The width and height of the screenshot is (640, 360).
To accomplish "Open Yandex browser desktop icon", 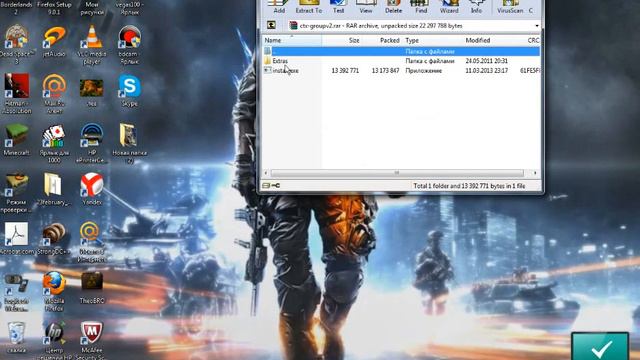I will pos(92,189).
